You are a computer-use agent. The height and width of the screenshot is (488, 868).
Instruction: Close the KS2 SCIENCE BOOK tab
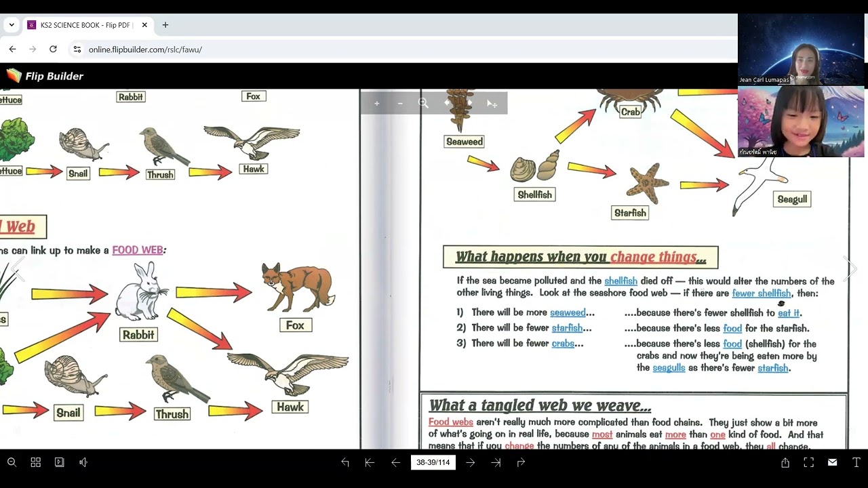(x=144, y=25)
